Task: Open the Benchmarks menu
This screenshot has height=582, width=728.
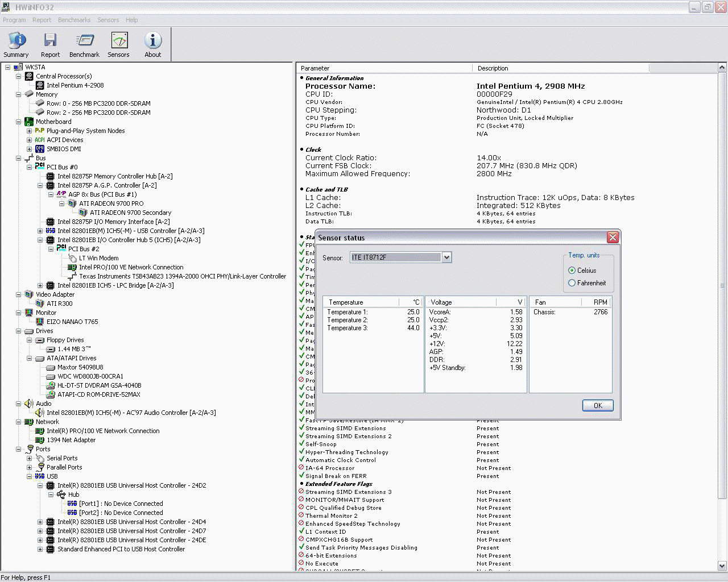Action: click(x=74, y=20)
